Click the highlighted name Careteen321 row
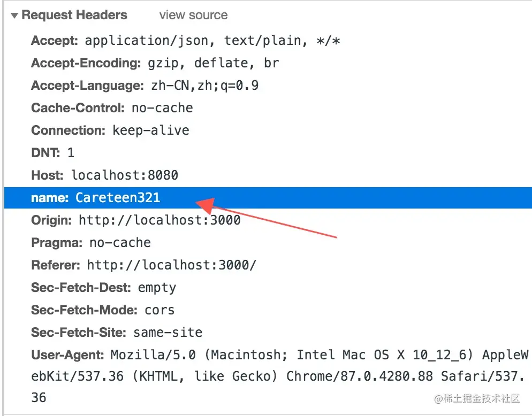The image size is (532, 416). (268, 198)
